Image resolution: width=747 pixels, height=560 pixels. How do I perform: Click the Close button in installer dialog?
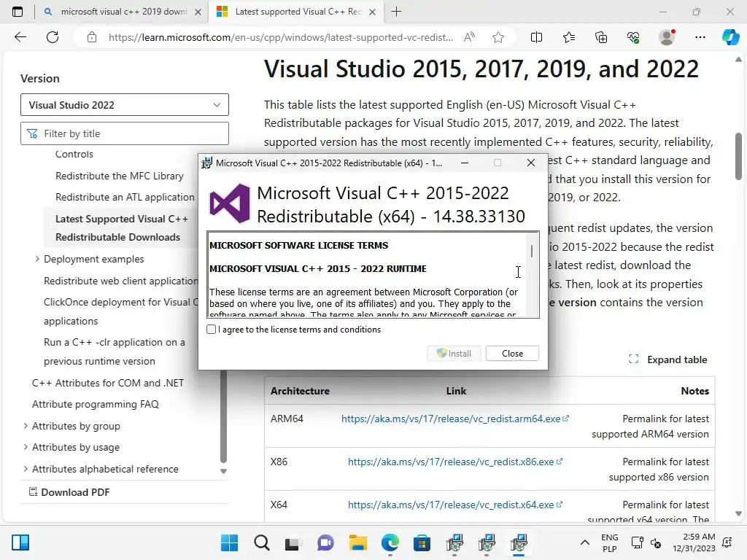pyautogui.click(x=512, y=354)
